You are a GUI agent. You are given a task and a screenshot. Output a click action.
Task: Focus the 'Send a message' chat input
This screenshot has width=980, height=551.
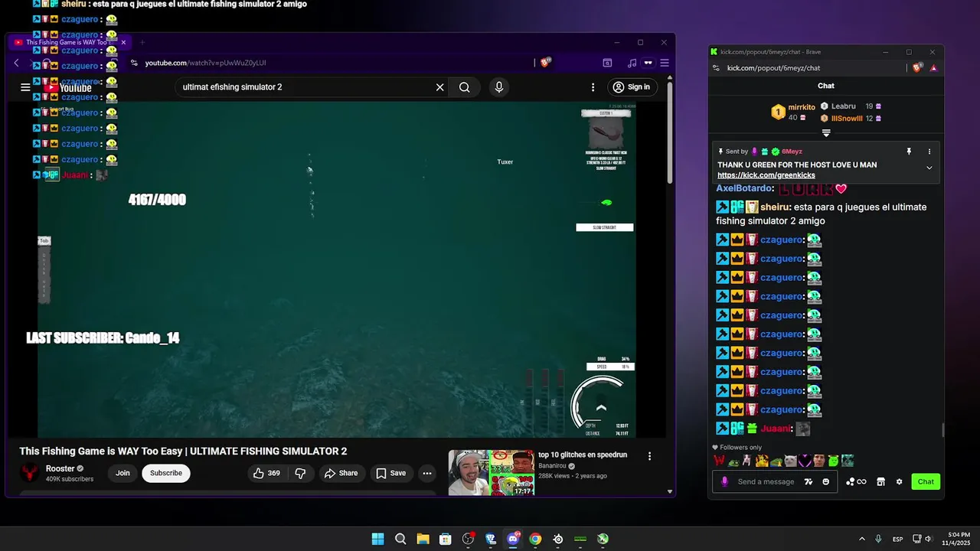(x=766, y=482)
